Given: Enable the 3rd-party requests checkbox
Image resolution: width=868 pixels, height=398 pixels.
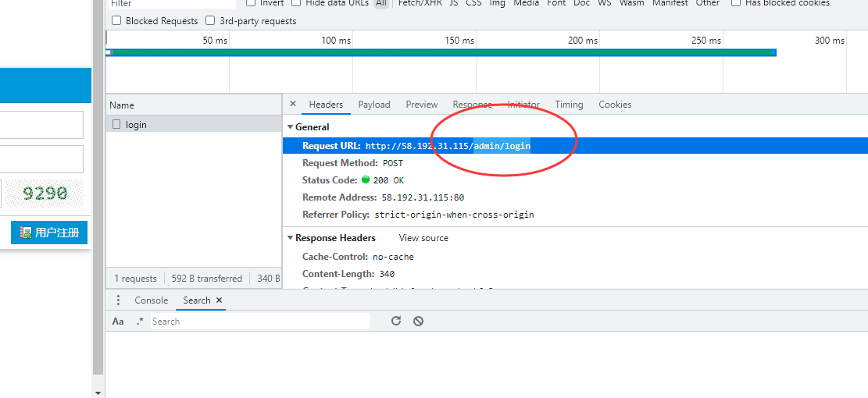Looking at the screenshot, I should coord(211,21).
